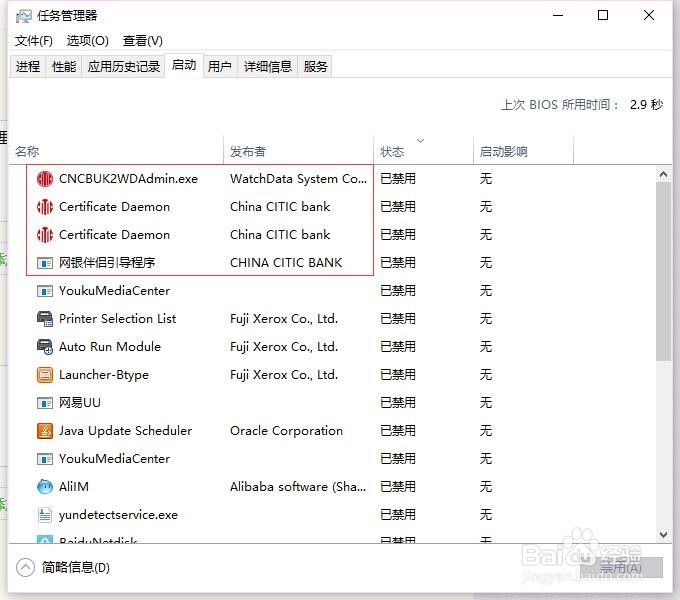This screenshot has width=680, height=600.
Task: Switch to the 服务 tab
Action: coord(315,66)
